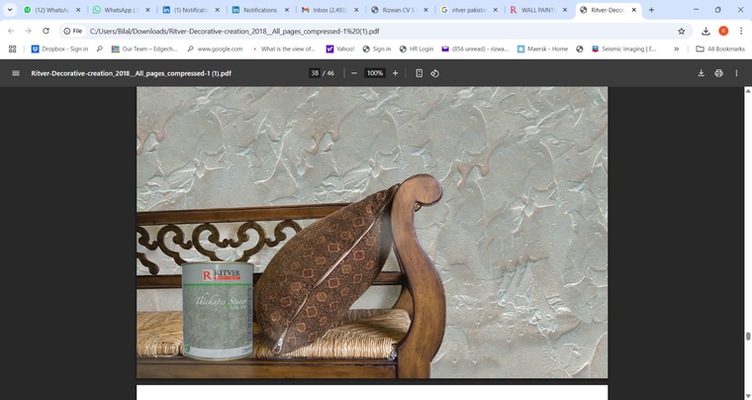Open the Chrome profile avatar
This screenshot has height=400, width=752.
723,31
